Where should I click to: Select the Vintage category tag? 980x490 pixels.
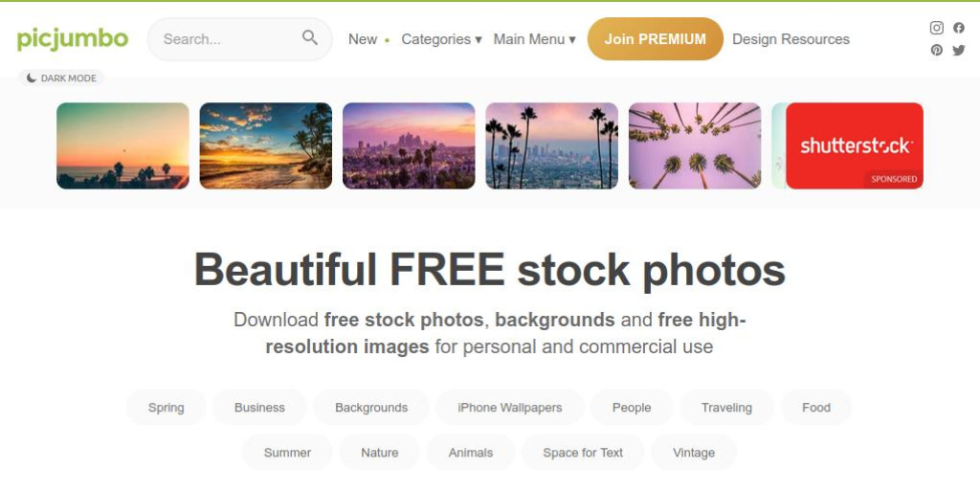point(694,453)
